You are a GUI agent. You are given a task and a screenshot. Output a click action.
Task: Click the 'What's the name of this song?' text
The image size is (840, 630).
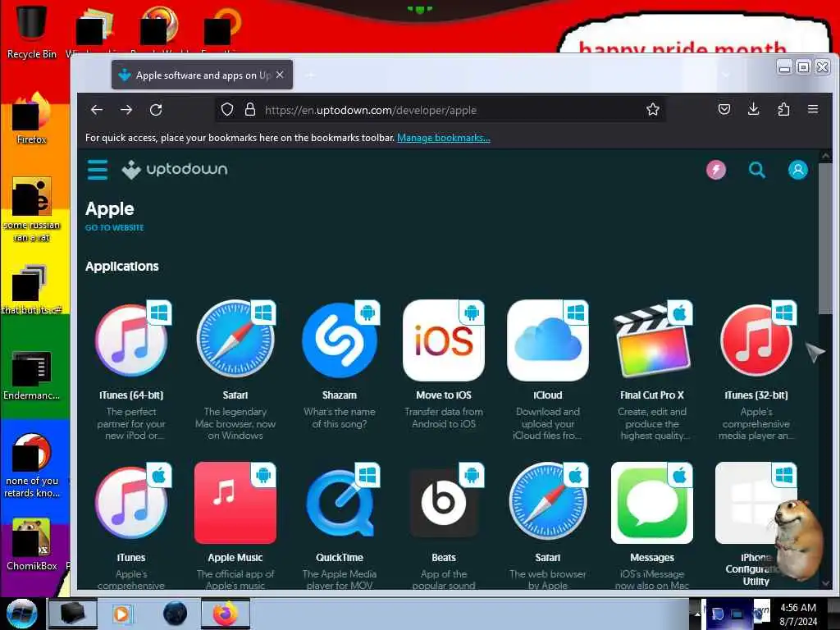pos(340,418)
